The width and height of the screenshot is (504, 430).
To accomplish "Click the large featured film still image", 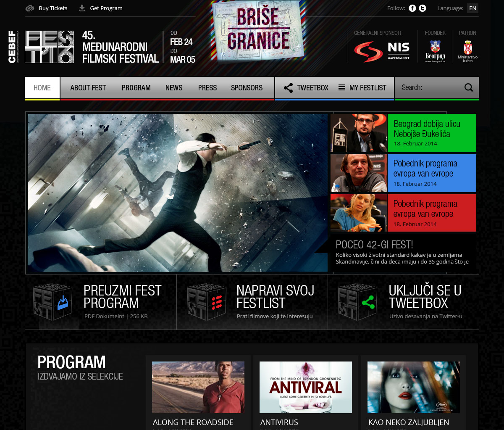I will 178,193.
